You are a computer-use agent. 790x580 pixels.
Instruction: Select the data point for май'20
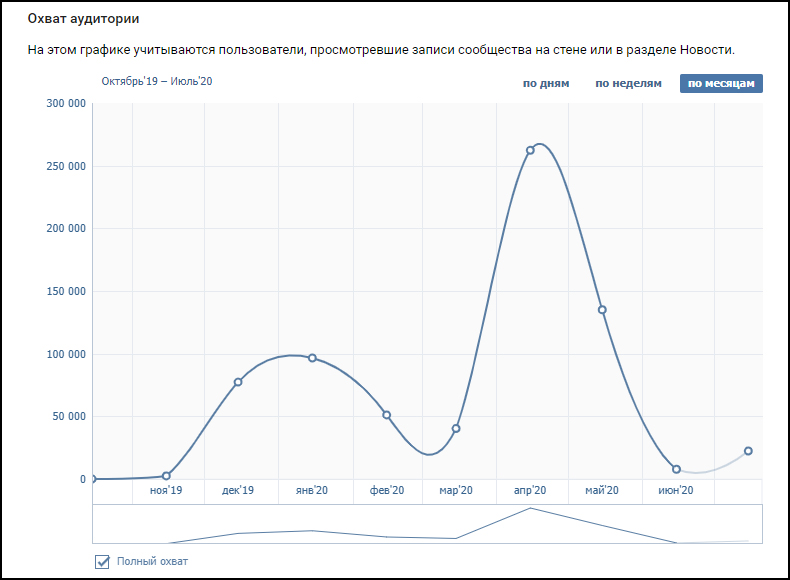602,310
